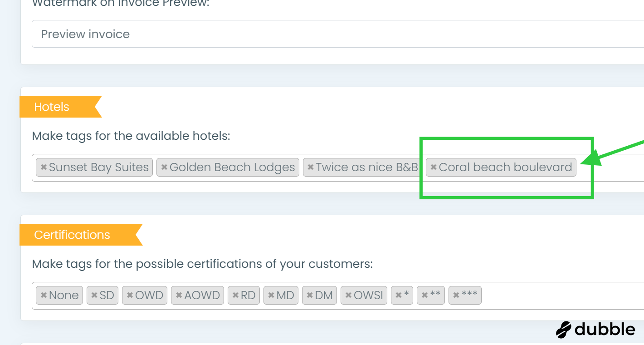Delete the MD certification tag
The width and height of the screenshot is (644, 345).
271,296
